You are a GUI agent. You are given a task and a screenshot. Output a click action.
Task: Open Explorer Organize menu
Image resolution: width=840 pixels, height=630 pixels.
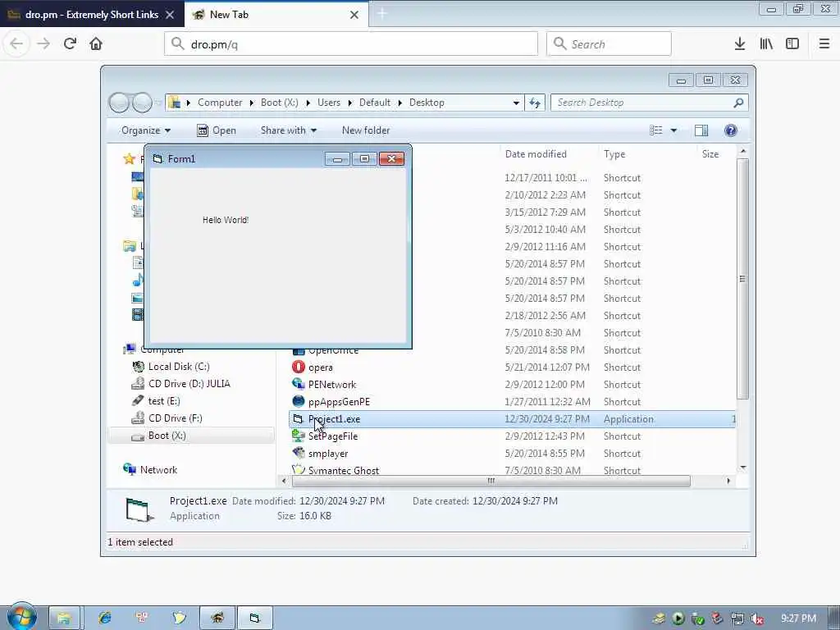[146, 130]
